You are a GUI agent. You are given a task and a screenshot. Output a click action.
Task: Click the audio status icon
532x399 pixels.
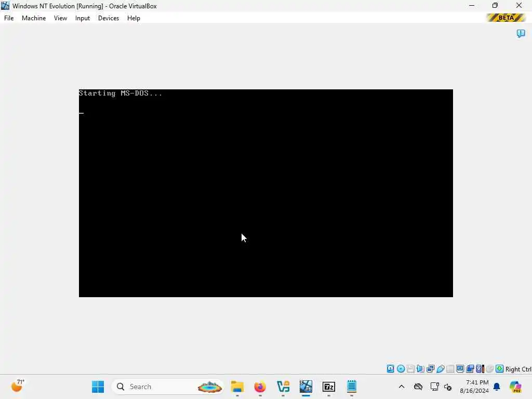[x=420, y=369]
